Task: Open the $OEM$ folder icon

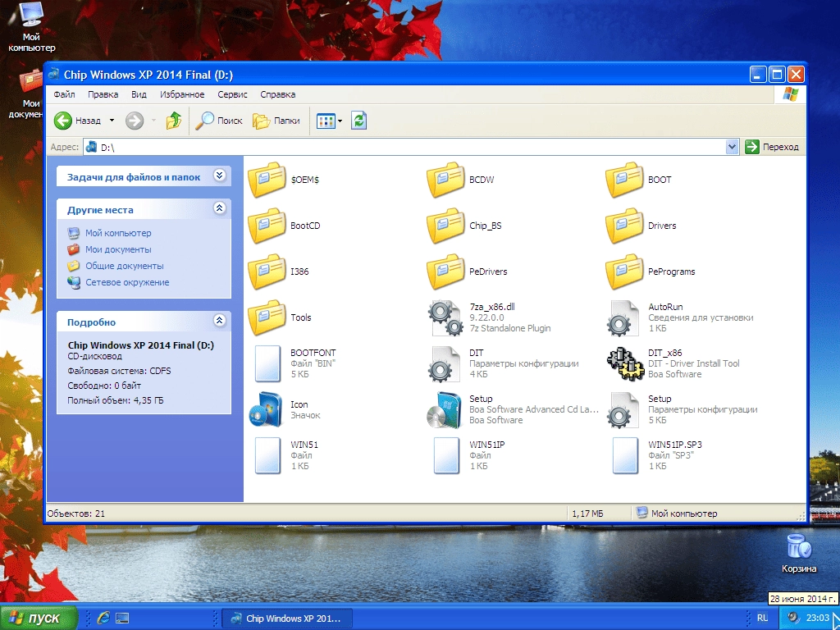Action: click(267, 180)
